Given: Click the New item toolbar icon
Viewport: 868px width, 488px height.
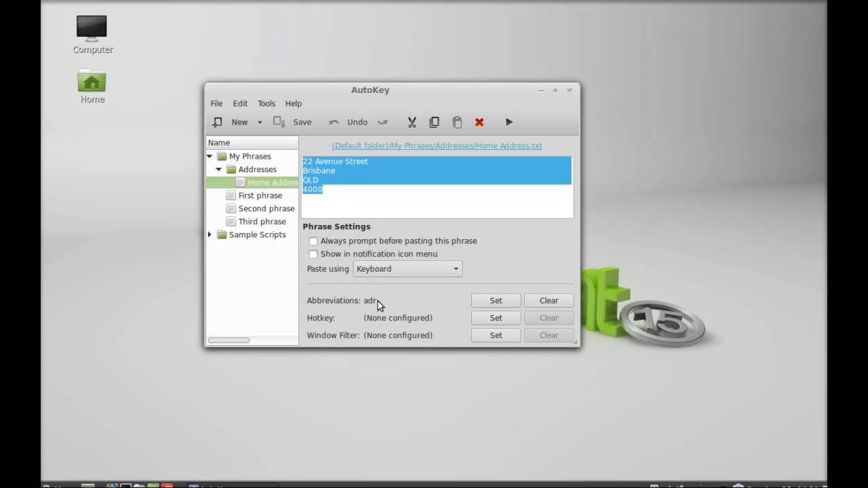Looking at the screenshot, I should 218,122.
